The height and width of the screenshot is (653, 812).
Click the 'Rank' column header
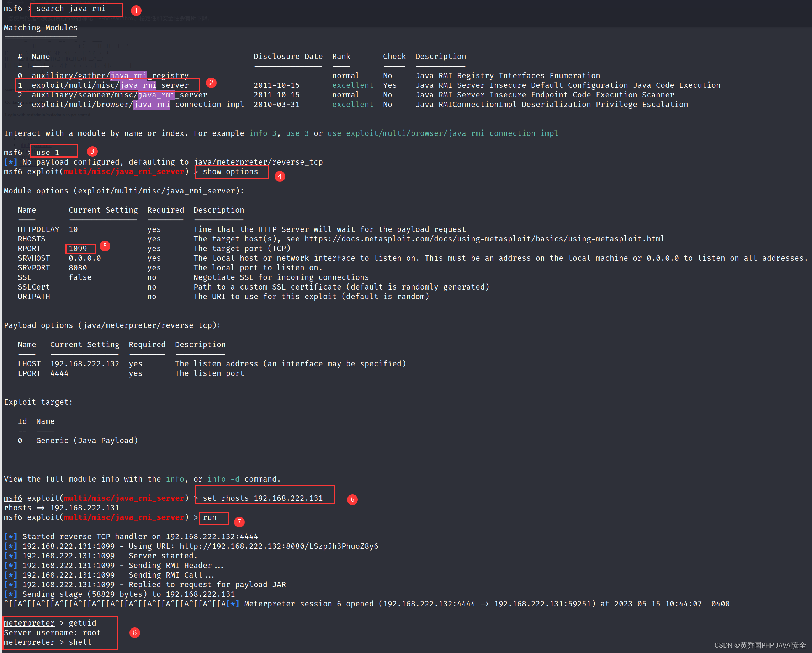click(341, 57)
